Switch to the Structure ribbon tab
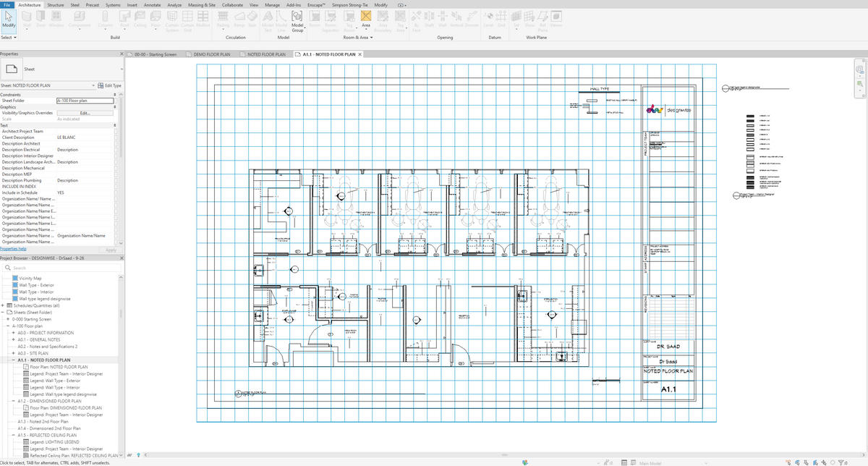Screen dimensions: 868x466 (55, 4)
